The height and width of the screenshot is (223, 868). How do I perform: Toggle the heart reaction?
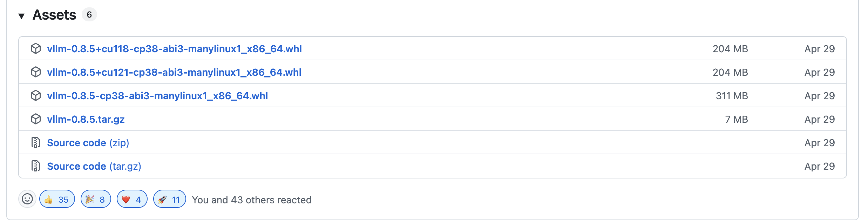132,199
